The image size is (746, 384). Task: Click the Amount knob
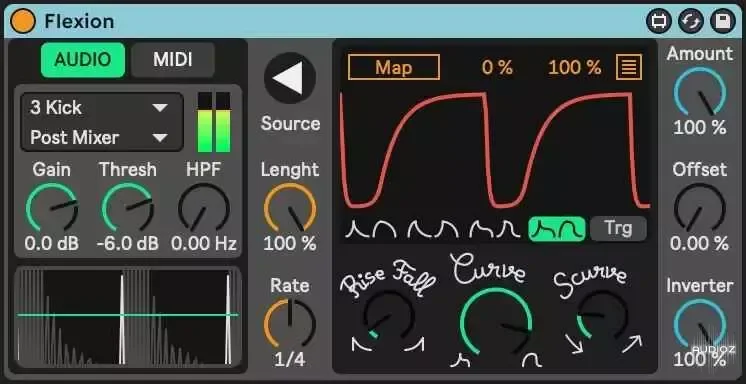[700, 92]
